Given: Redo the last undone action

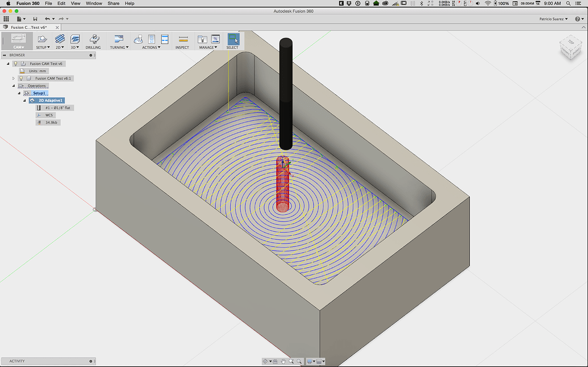Looking at the screenshot, I should click(x=61, y=19).
